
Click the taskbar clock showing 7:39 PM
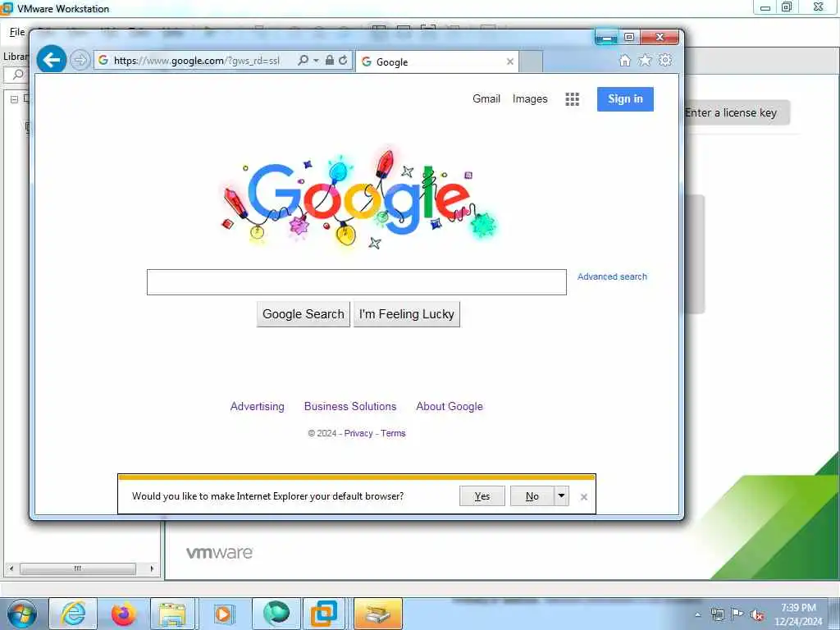pos(797,614)
